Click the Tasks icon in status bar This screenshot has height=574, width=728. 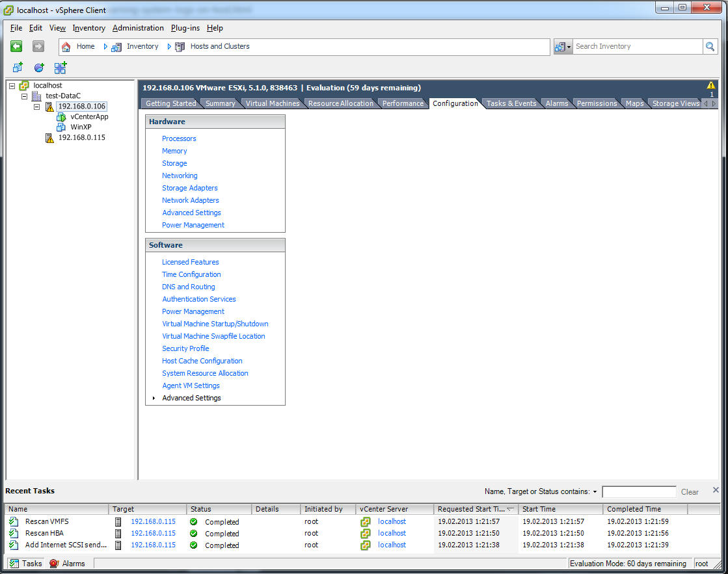coord(14,564)
